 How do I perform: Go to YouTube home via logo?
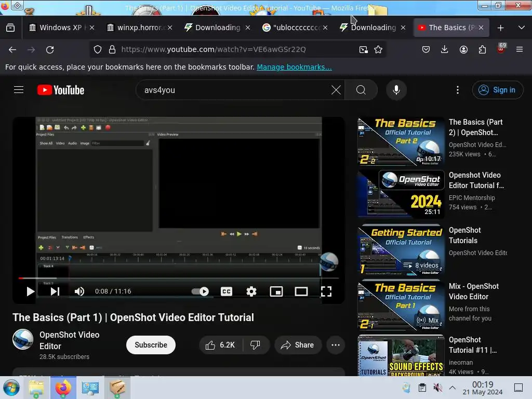click(61, 90)
